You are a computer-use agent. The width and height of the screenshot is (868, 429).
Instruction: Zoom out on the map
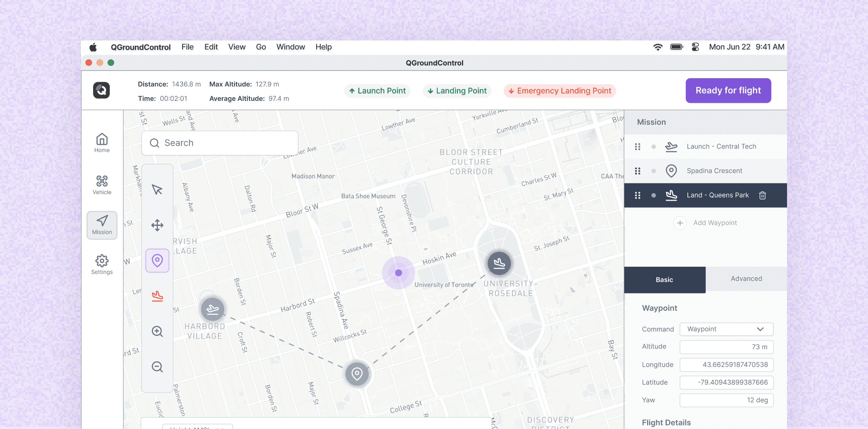157,367
